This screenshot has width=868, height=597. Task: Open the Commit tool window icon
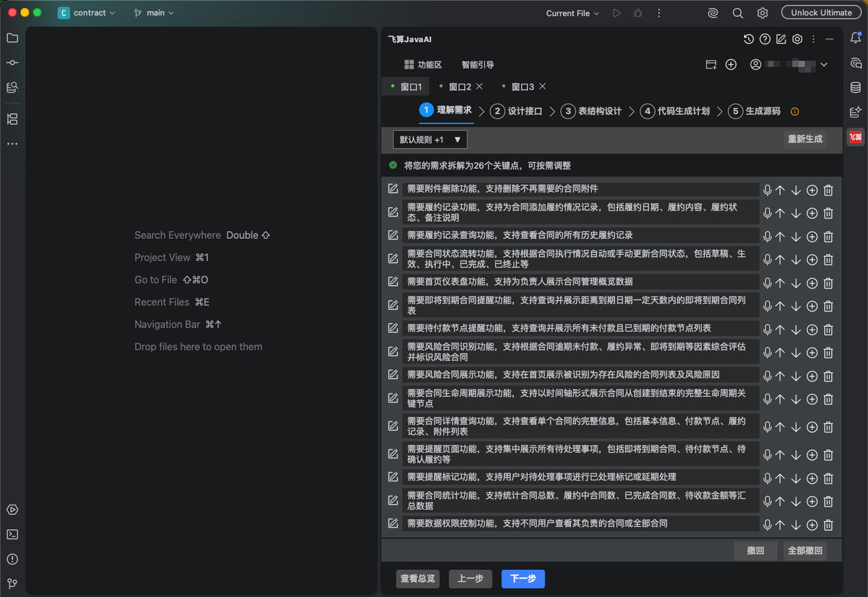coord(12,62)
